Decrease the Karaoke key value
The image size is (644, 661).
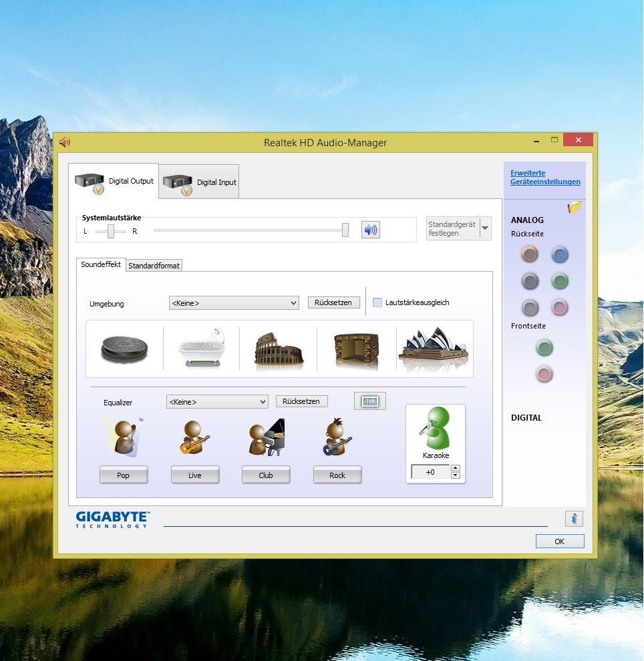coord(455,475)
